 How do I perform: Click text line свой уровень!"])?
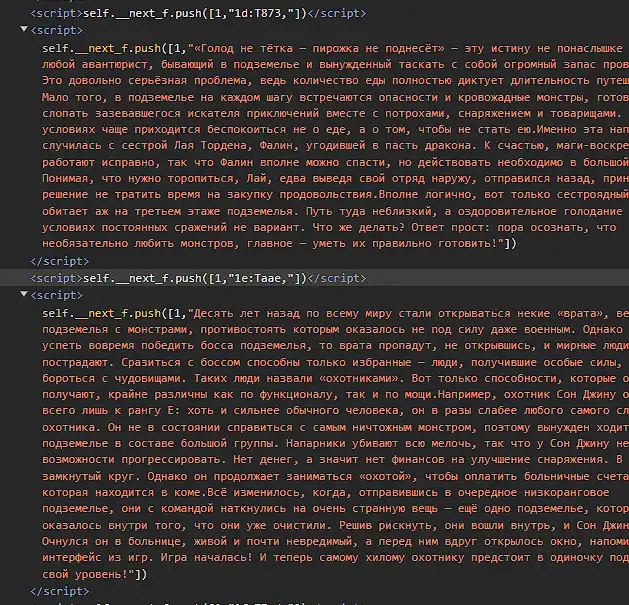(x=95, y=574)
